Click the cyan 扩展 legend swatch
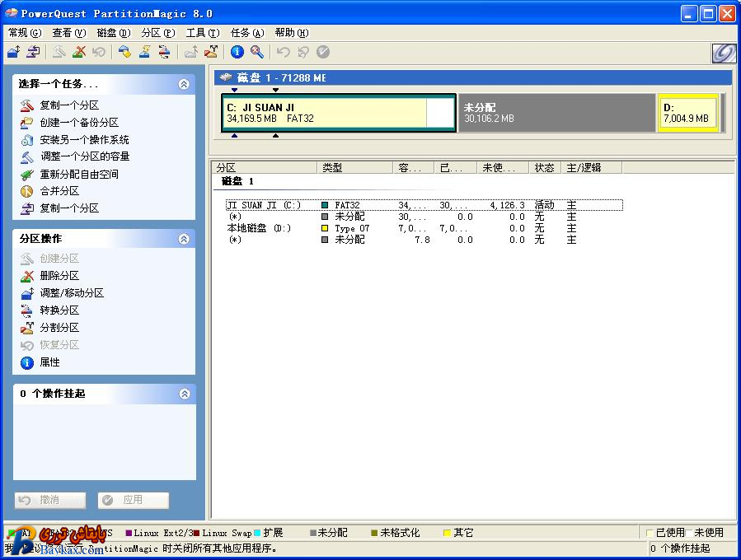The image size is (741, 560). (x=257, y=533)
